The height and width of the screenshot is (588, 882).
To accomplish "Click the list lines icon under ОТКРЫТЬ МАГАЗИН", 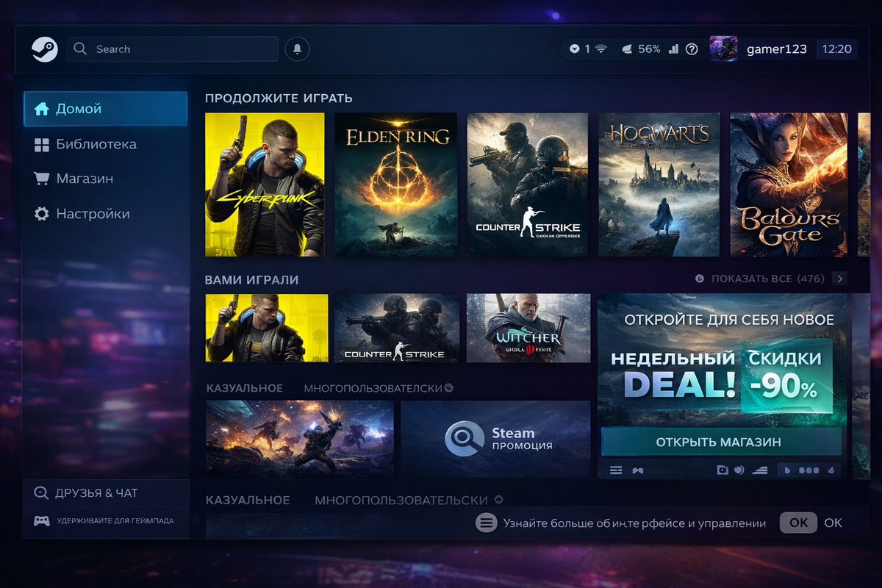I will pyautogui.click(x=616, y=470).
